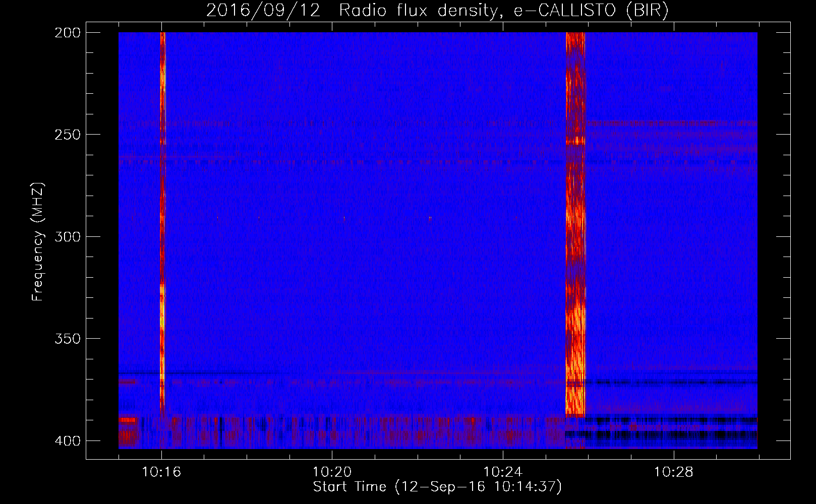Click the wide radio burst near 10:25
The image size is (816, 504).
coord(575,224)
